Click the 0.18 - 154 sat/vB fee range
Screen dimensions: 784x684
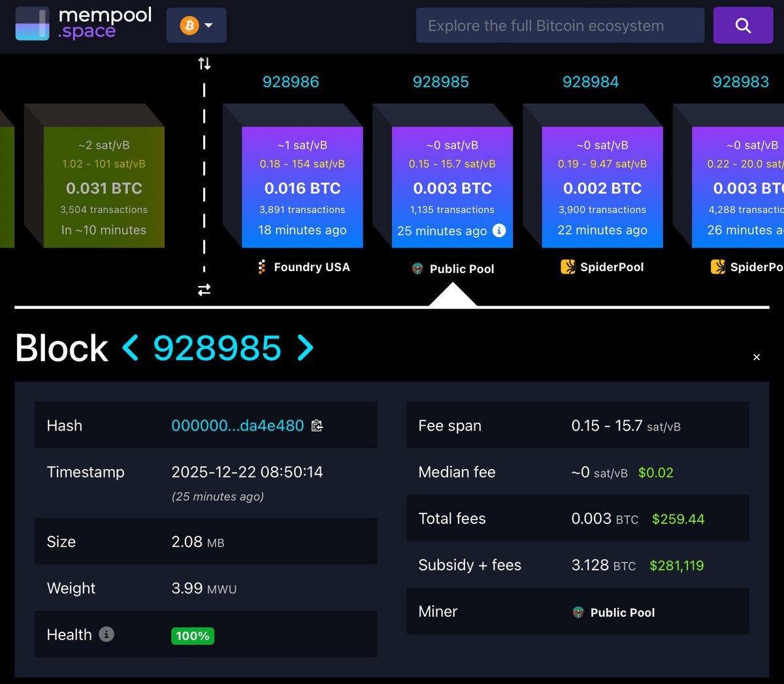(302, 164)
